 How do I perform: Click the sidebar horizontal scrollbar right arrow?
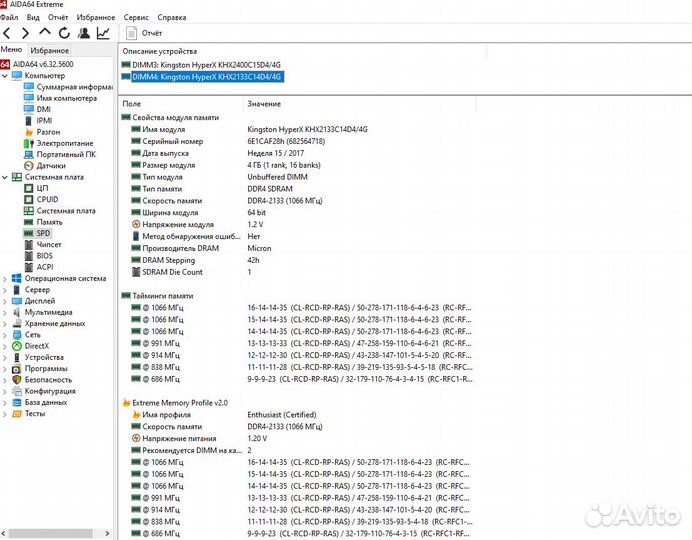[x=107, y=533]
